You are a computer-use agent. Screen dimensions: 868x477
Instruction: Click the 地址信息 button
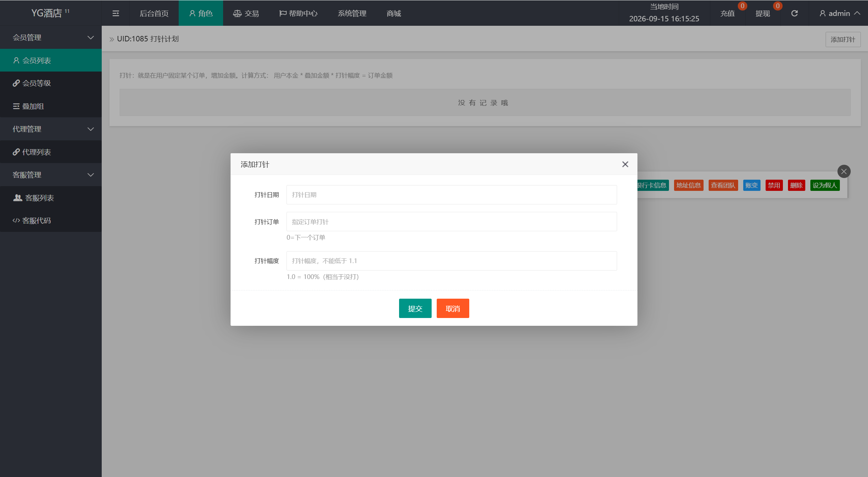click(x=689, y=185)
